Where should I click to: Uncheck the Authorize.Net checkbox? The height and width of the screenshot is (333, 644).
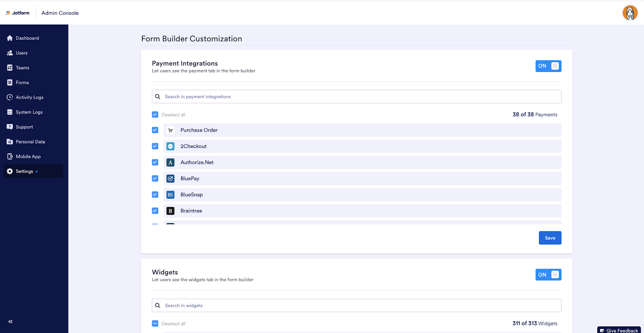[x=155, y=162]
